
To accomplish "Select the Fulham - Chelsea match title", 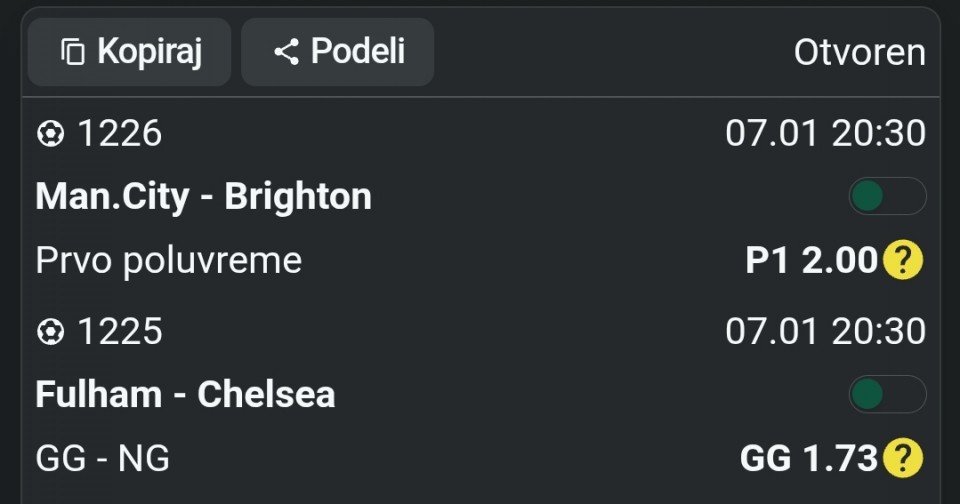I will tap(185, 394).
